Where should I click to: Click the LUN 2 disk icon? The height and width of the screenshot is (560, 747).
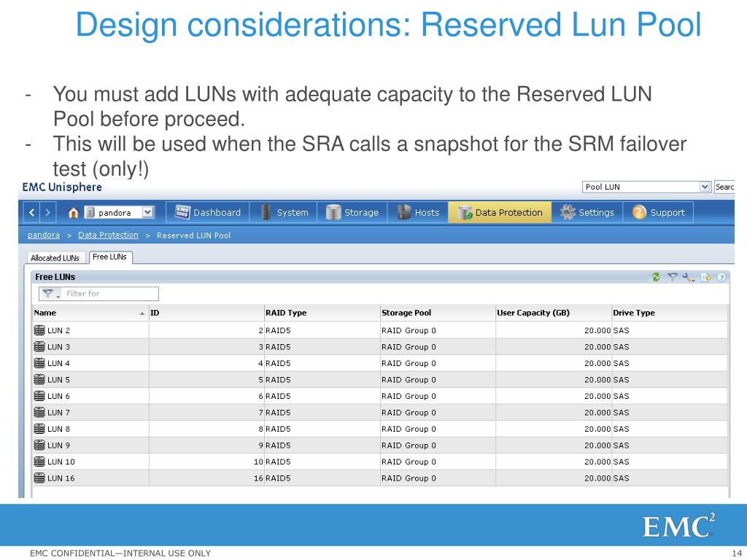tap(39, 330)
